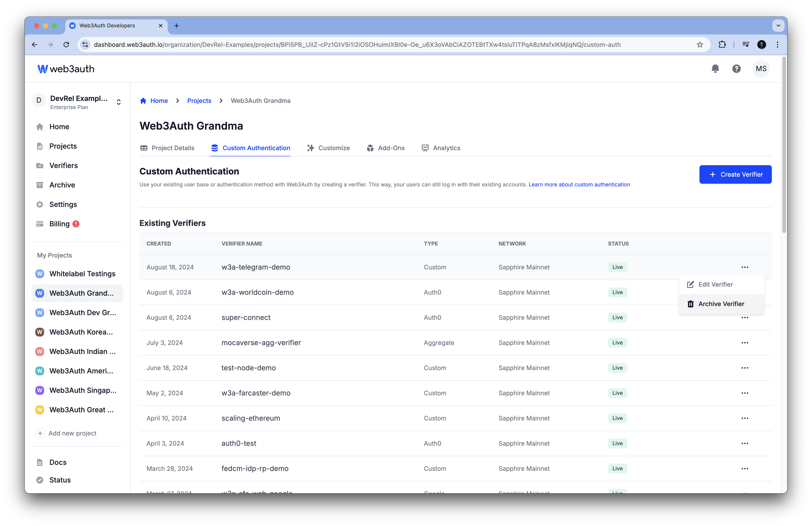The height and width of the screenshot is (526, 812).
Task: Open the media control icon in toolbar
Action: [x=745, y=45]
